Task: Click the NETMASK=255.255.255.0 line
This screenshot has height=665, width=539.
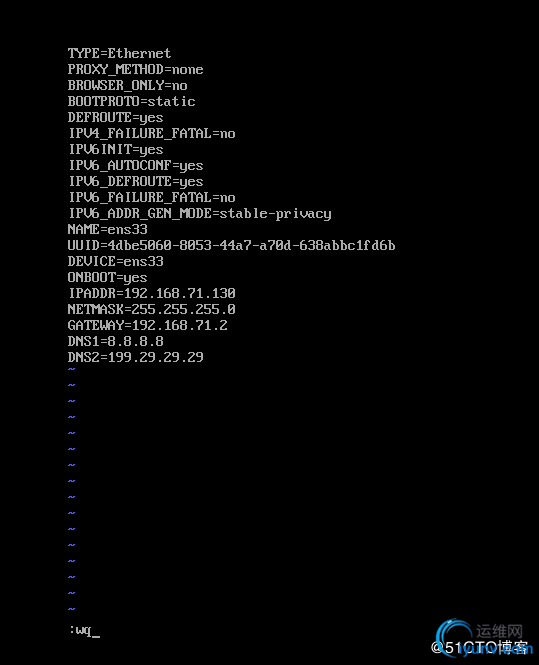Action: tap(151, 309)
